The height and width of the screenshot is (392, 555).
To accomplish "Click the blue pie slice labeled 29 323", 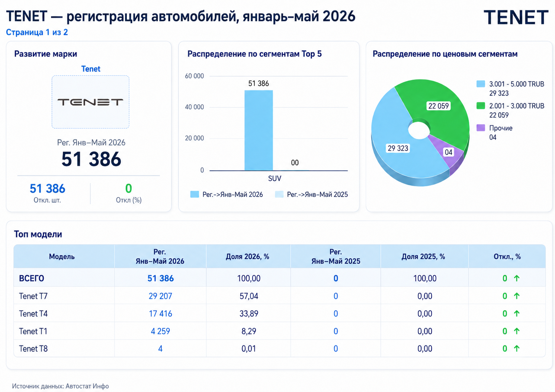I will [398, 148].
